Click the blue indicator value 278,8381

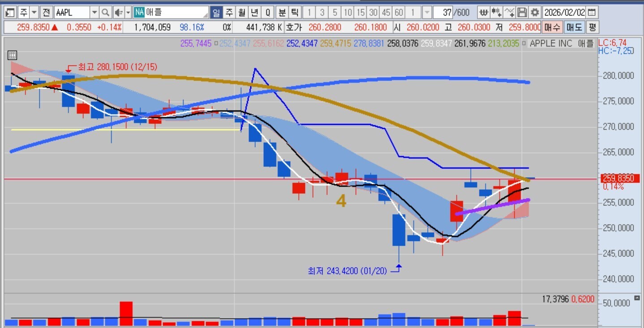click(369, 43)
